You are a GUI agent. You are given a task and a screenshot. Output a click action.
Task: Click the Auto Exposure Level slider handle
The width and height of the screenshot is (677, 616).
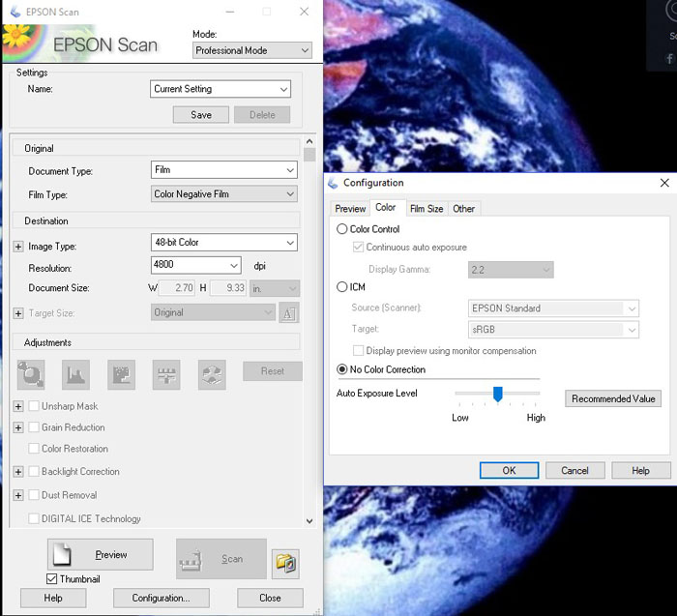tap(498, 394)
